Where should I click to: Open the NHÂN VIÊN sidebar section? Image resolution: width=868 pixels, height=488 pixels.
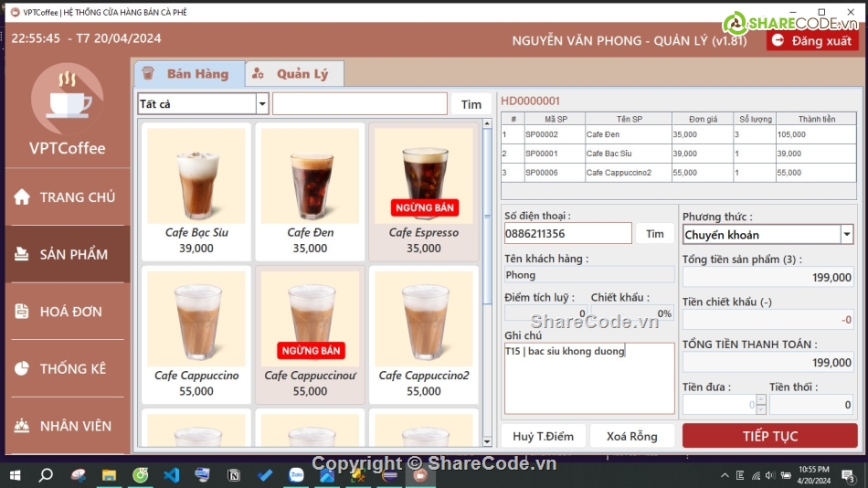[68, 426]
